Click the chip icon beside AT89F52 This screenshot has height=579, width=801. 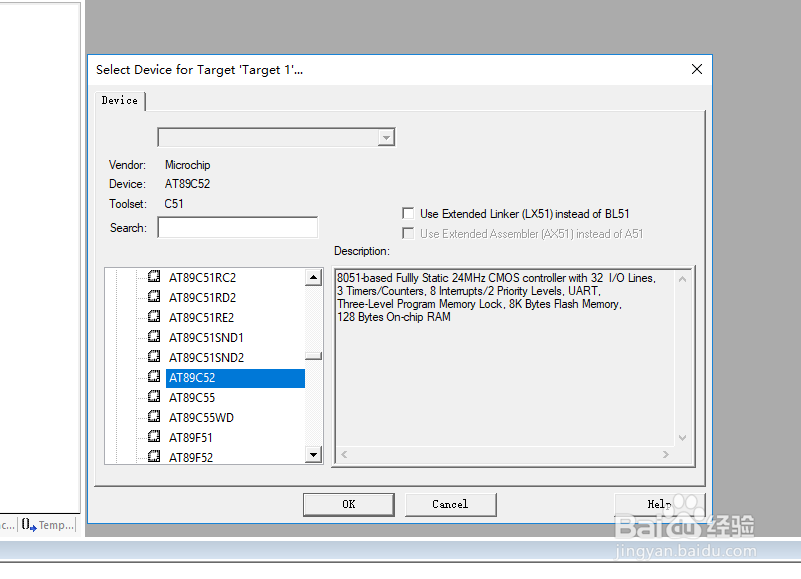tap(154, 456)
